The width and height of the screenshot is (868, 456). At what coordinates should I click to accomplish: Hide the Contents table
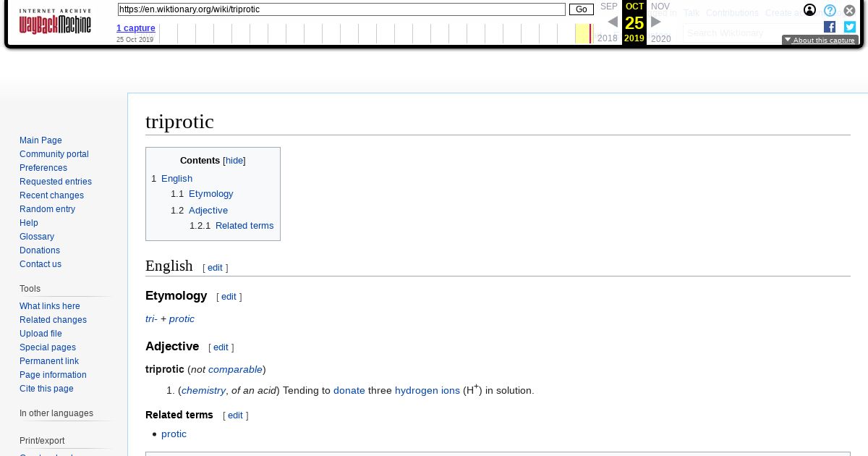234,161
